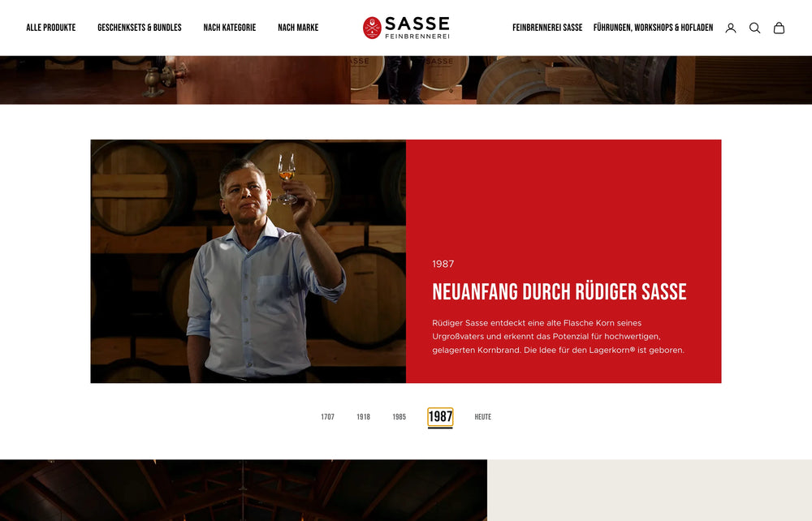The image size is (812, 521).
Task: Click the Rüdiger Sasse portrait image
Action: coord(248,261)
